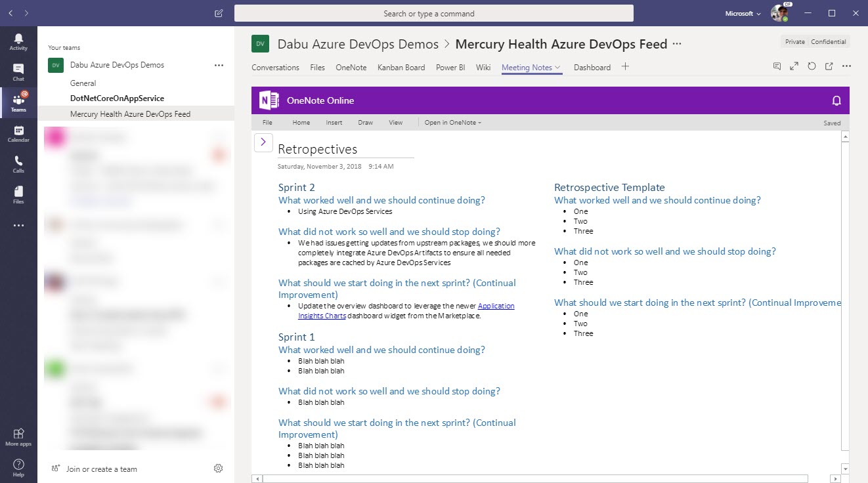This screenshot has height=483, width=868.
Task: Open Calls in the sidebar
Action: point(18,165)
